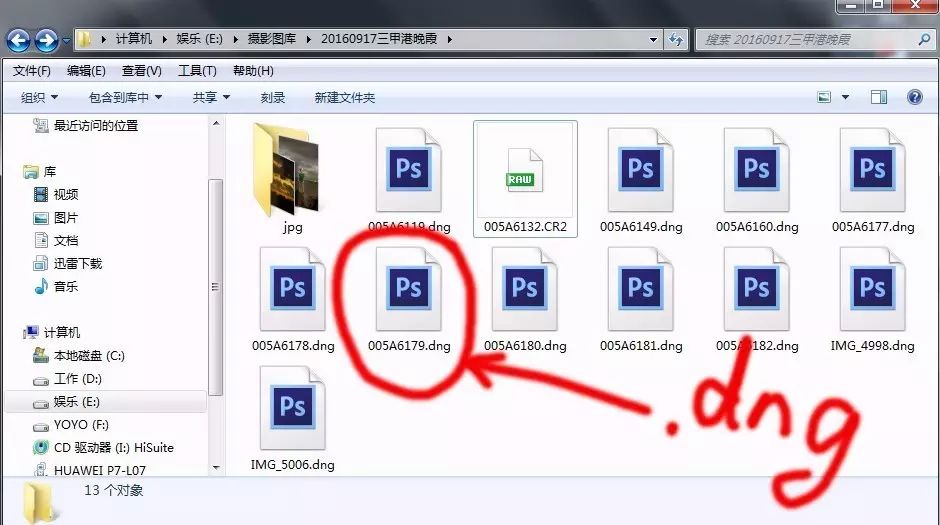The image size is (940, 525).
Task: Select the 图片 library
Action: [x=66, y=218]
